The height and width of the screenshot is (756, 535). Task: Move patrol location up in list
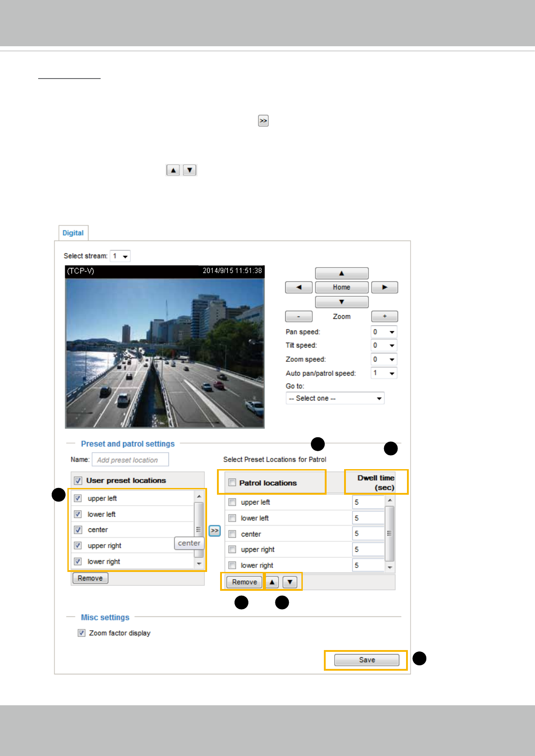(272, 582)
